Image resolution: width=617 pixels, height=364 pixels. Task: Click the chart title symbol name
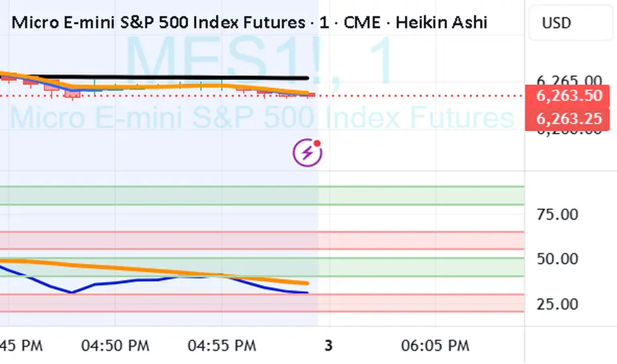click(x=158, y=23)
